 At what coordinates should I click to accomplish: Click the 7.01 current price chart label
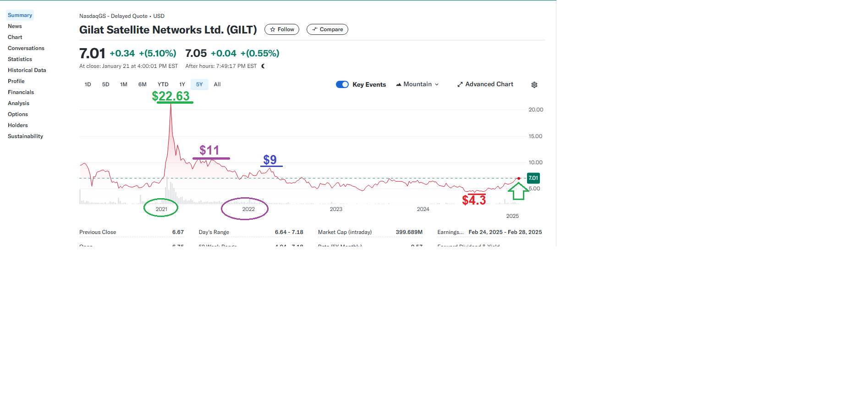[x=533, y=178]
